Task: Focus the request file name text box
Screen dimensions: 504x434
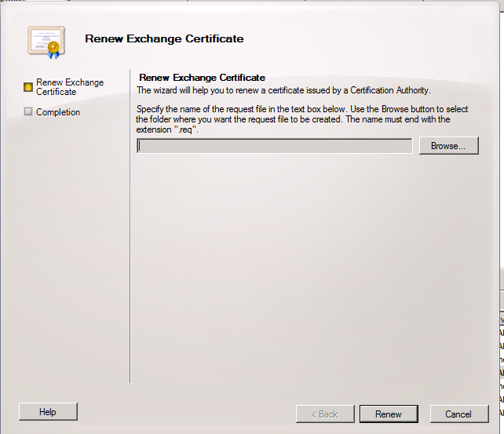Action: point(275,146)
